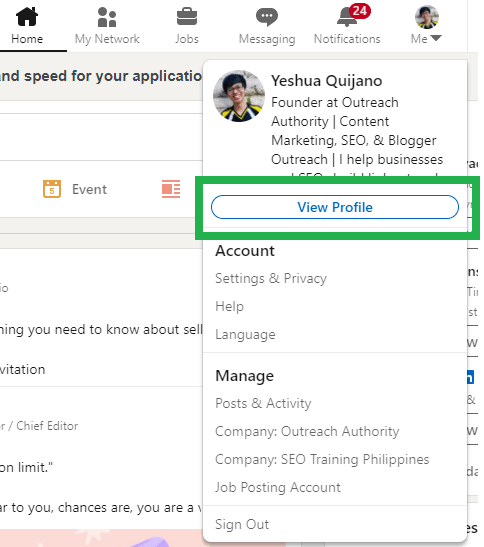Click the View Profile button
The image size is (484, 547).
335,207
